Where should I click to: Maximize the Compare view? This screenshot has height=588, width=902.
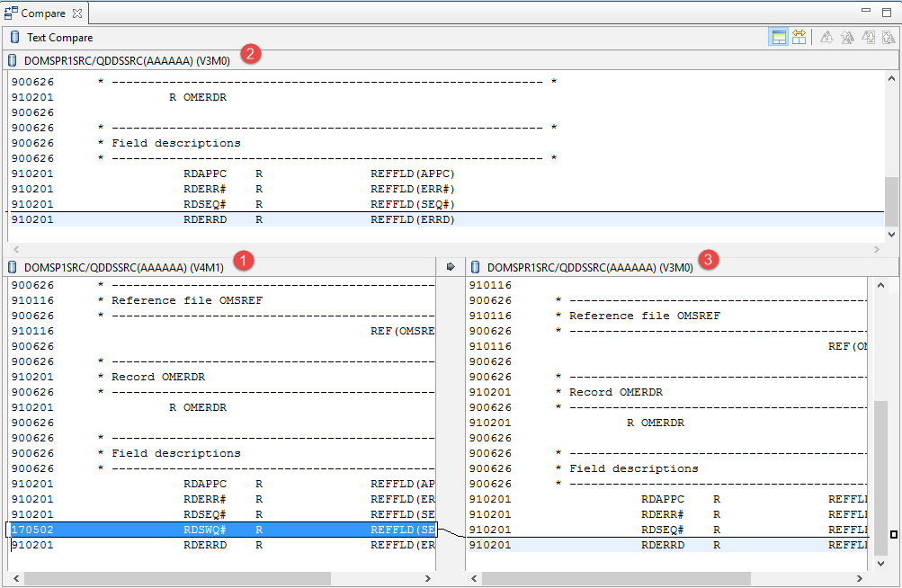tap(887, 12)
